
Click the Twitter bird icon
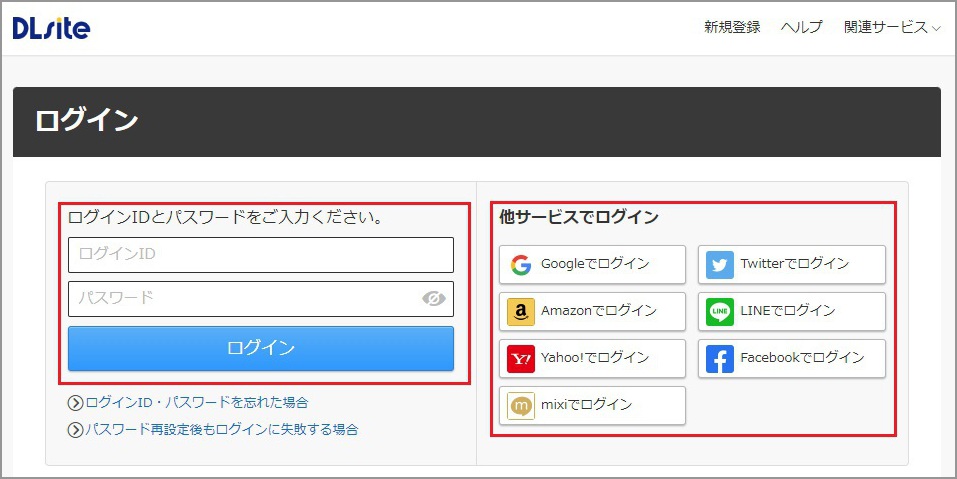point(720,265)
